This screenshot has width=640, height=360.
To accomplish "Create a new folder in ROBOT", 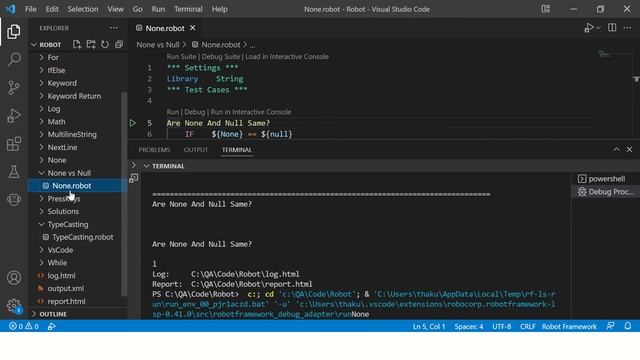I will coord(91,44).
